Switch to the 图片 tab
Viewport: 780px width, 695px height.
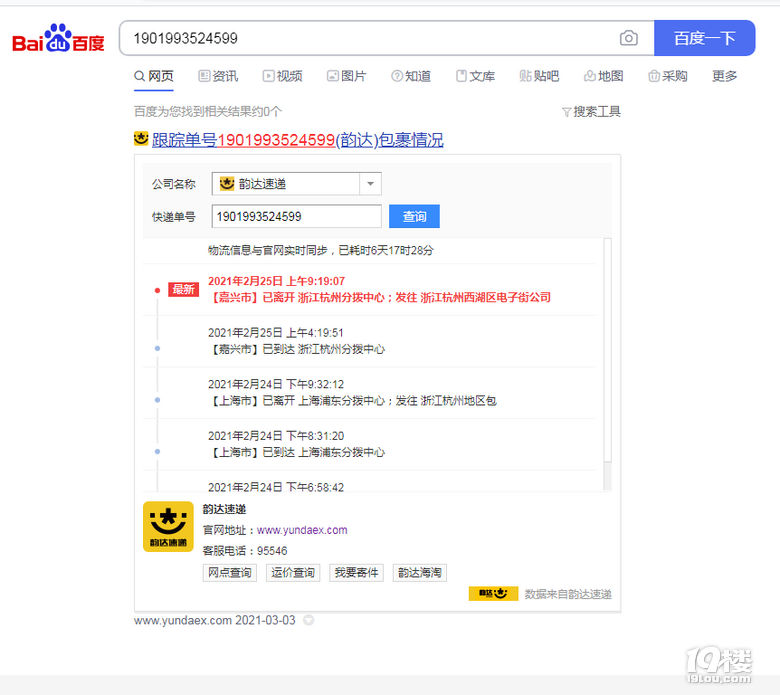point(347,76)
